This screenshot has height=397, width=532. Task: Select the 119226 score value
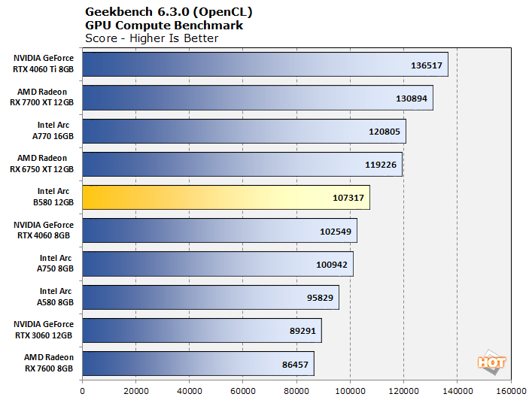(x=381, y=165)
